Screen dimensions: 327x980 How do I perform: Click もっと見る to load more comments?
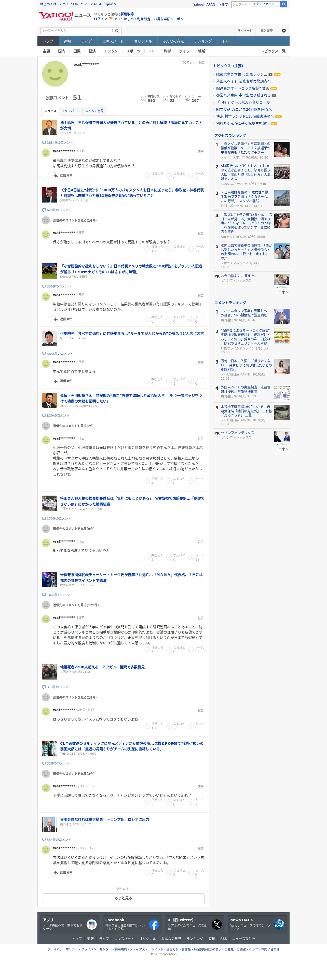click(x=123, y=898)
